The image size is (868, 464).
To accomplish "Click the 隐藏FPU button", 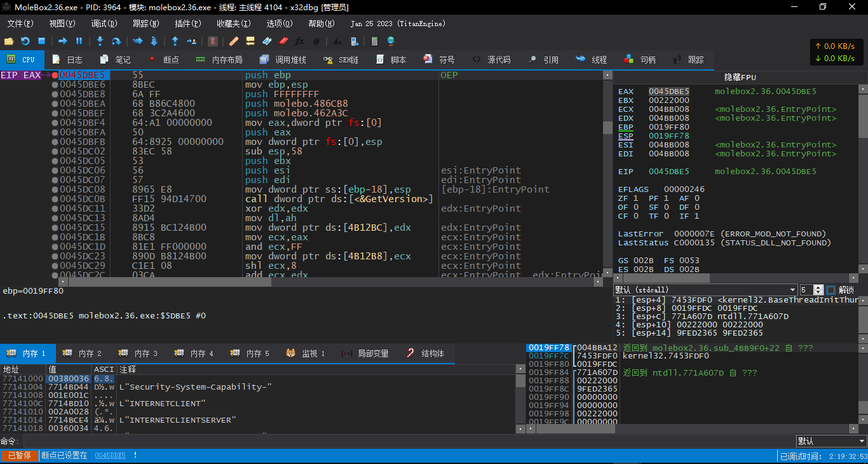I will (x=740, y=77).
